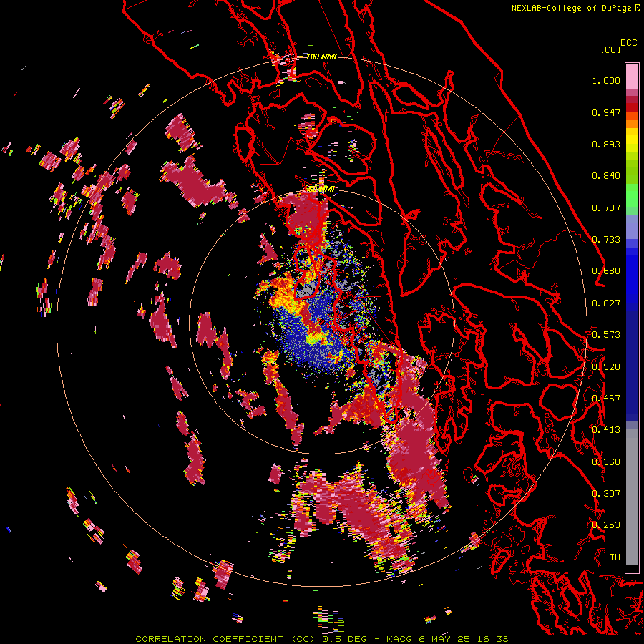Click the 1.000 scale value
This screenshot has height=644, width=644.
coord(606,80)
